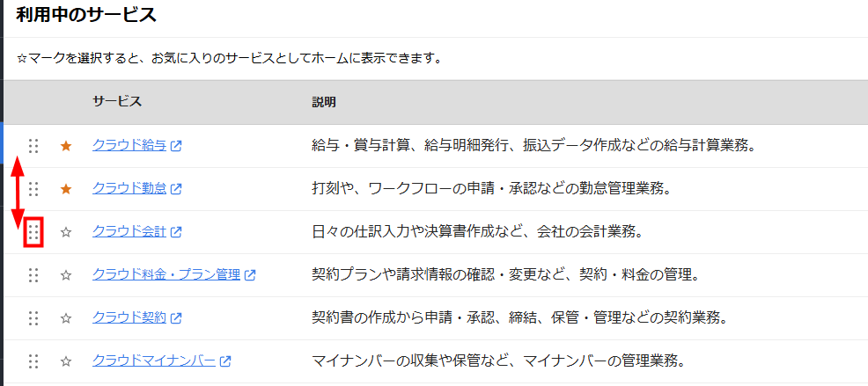Click the 説明 column header
Image resolution: width=868 pixels, height=386 pixels.
click(x=324, y=102)
